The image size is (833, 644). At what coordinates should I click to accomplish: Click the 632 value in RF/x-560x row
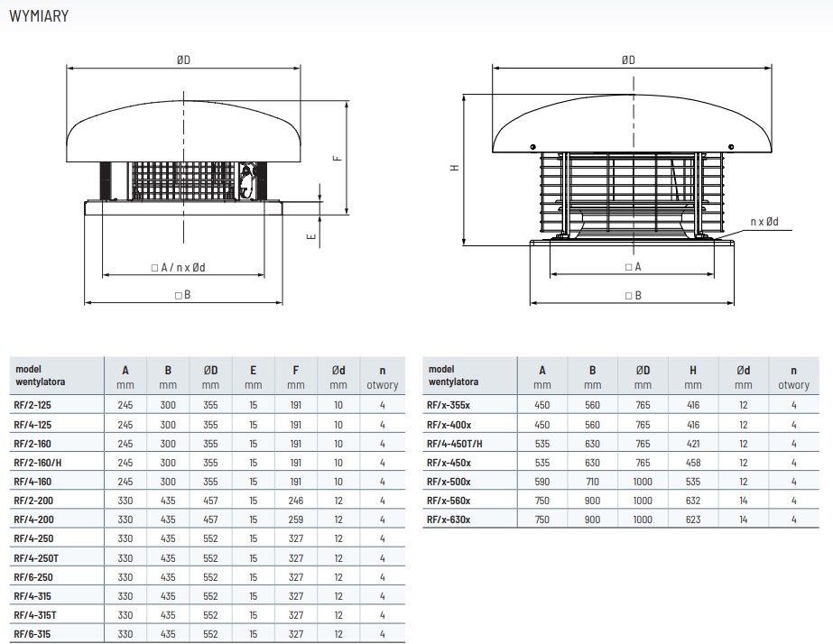[x=693, y=501]
